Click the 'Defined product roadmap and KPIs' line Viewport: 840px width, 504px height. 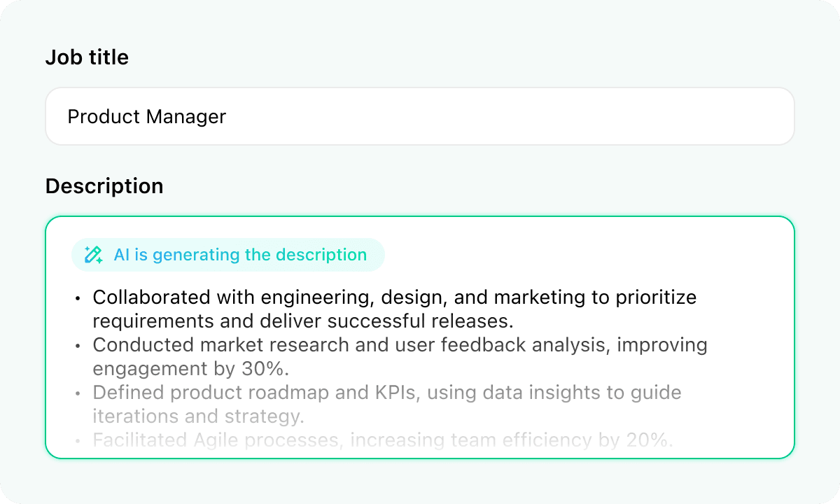pos(386,393)
